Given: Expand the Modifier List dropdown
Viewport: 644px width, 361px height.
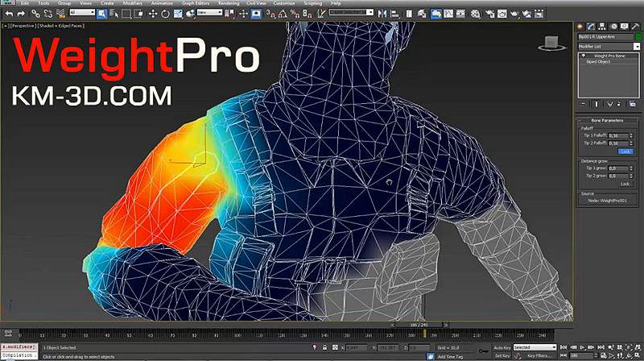Looking at the screenshot, I should (x=609, y=46).
